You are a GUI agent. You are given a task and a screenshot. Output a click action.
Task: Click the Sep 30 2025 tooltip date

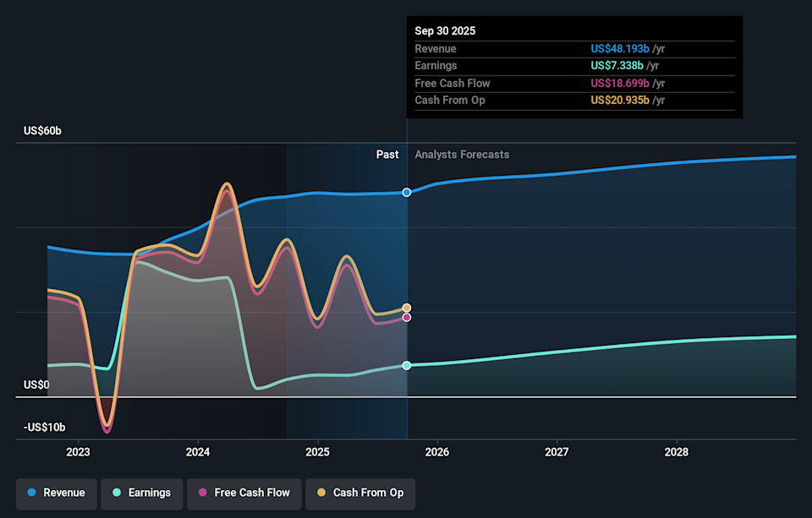(x=445, y=30)
